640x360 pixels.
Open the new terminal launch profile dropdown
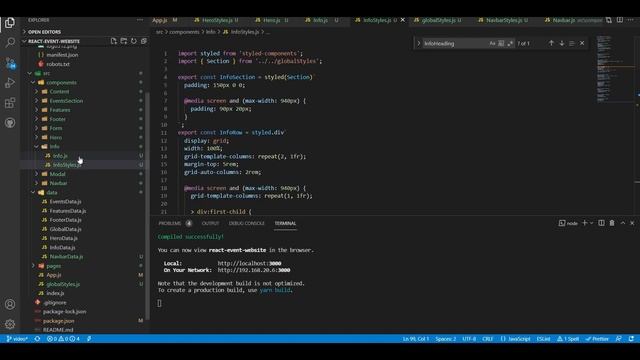tap(591, 223)
